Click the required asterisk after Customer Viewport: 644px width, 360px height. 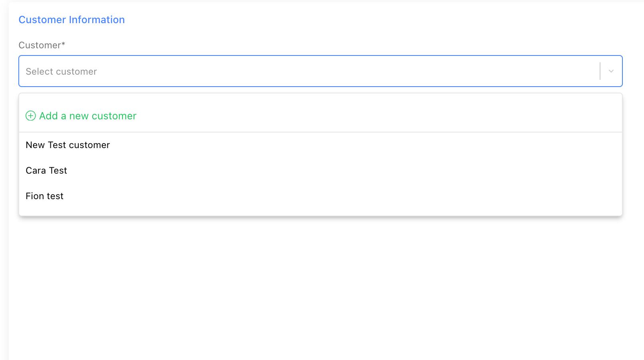pos(63,44)
